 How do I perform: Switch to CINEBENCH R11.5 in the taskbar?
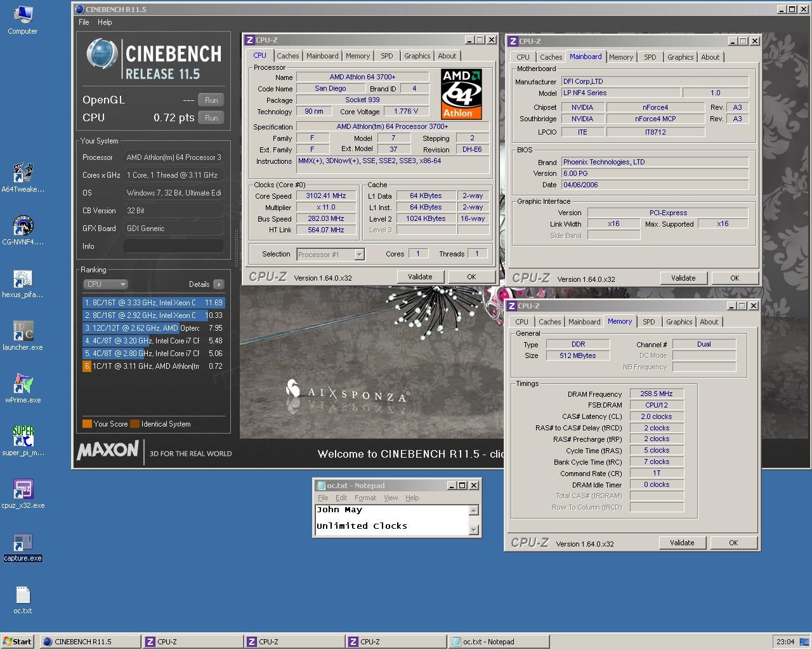coord(89,642)
